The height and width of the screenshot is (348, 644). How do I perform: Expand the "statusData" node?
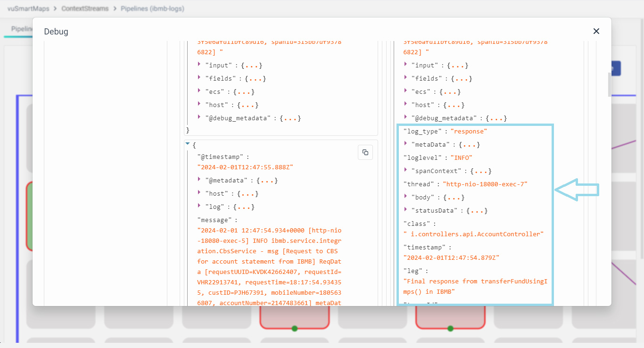click(406, 210)
